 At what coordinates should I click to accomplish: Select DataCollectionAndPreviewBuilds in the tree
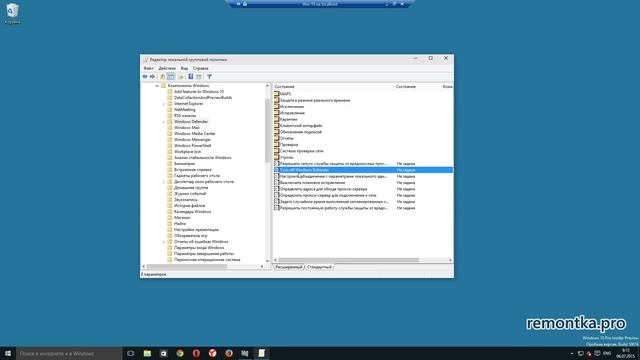click(x=203, y=98)
